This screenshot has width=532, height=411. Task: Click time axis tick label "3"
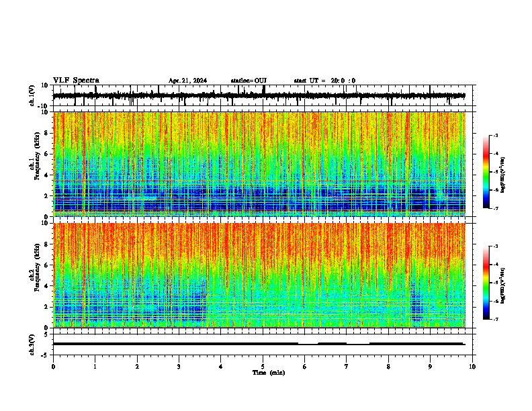179,367
